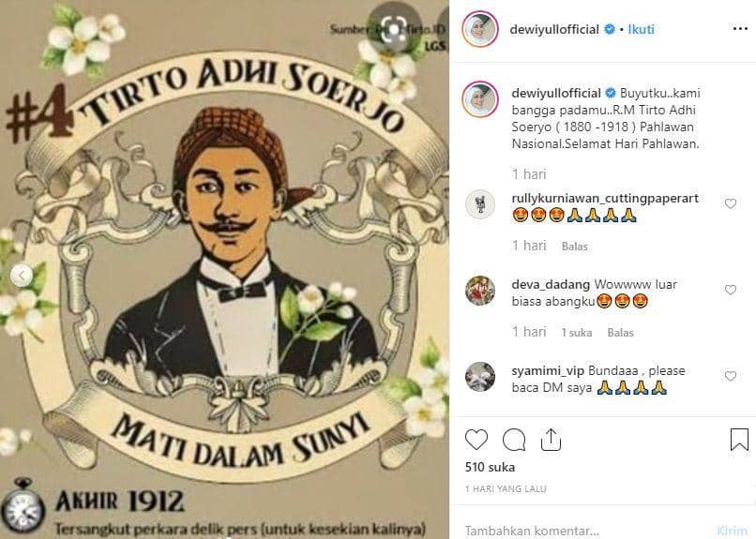Open comment bubble icon under post

tap(514, 440)
